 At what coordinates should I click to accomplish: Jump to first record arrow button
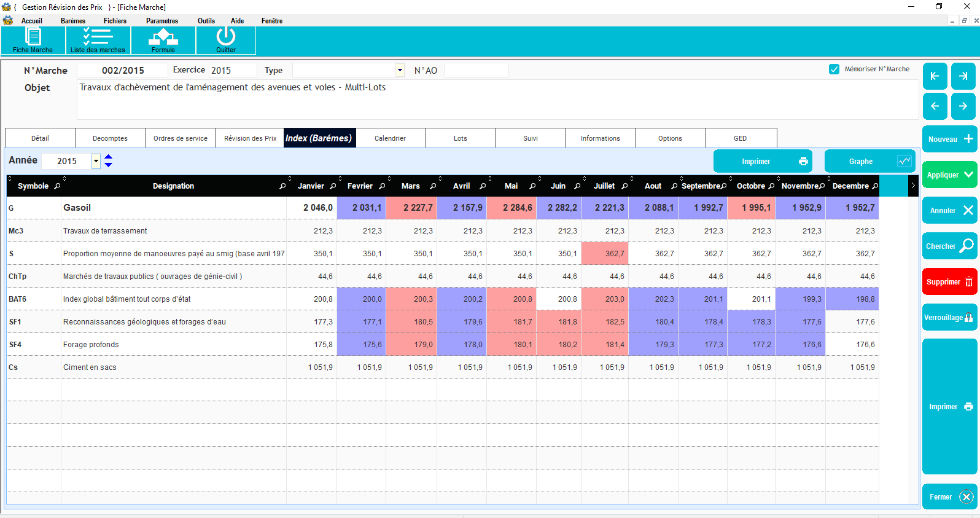(x=935, y=76)
